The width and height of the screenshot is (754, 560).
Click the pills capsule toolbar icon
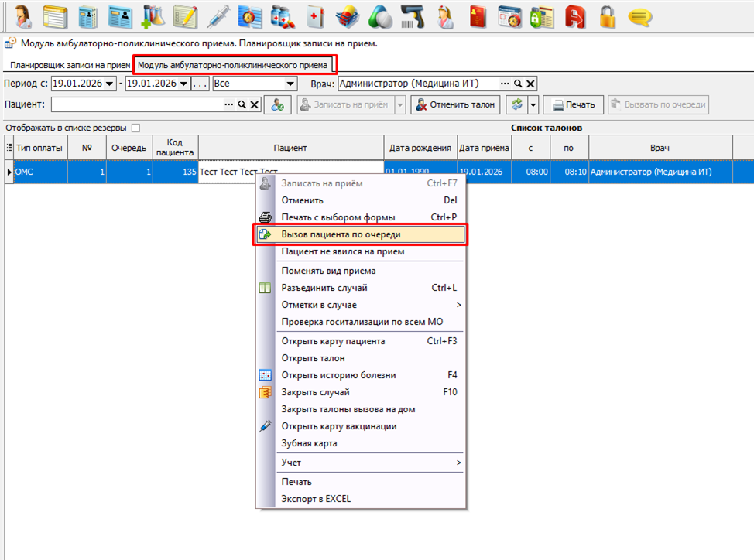[379, 16]
